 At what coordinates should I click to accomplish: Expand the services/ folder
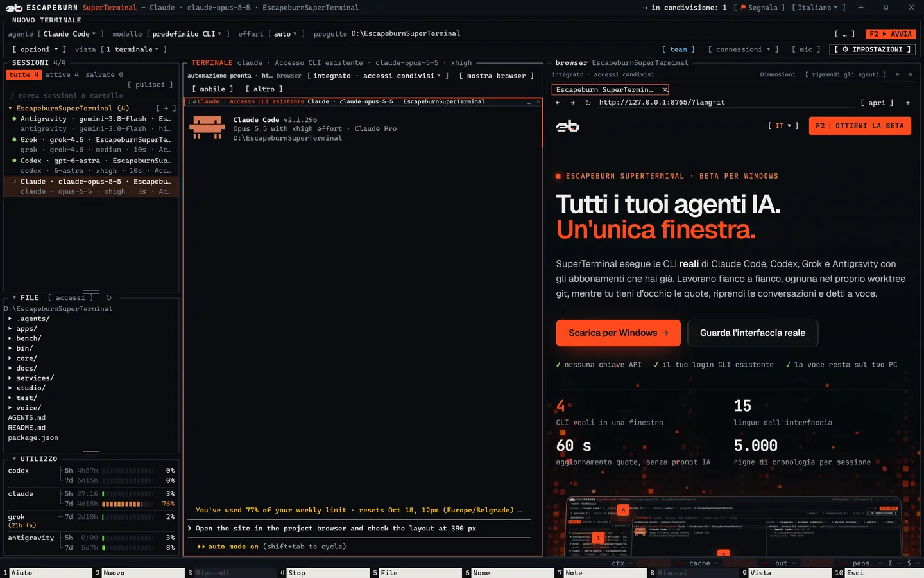31,378
